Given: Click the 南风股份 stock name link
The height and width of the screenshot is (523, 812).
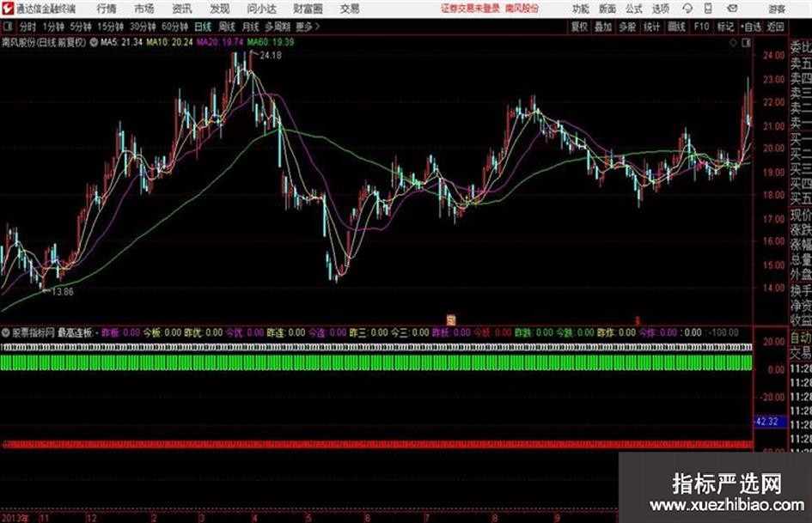Looking at the screenshot, I should click(522, 9).
